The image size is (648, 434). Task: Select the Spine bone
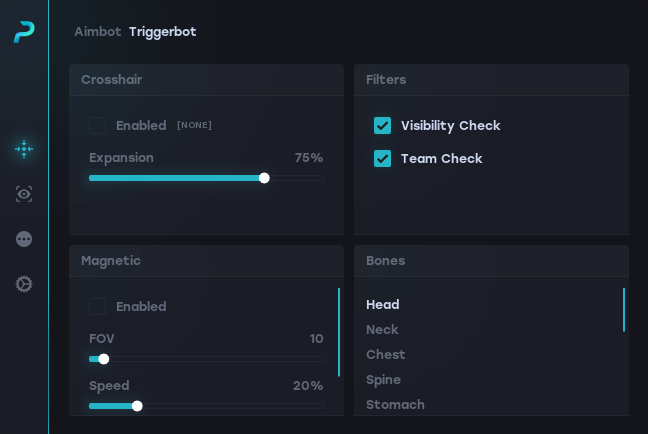(383, 379)
